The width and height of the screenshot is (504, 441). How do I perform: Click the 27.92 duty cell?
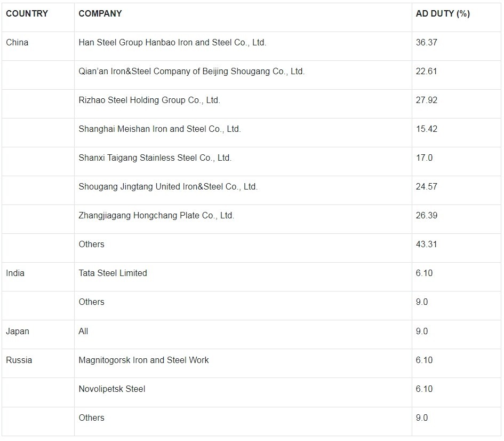(x=426, y=100)
